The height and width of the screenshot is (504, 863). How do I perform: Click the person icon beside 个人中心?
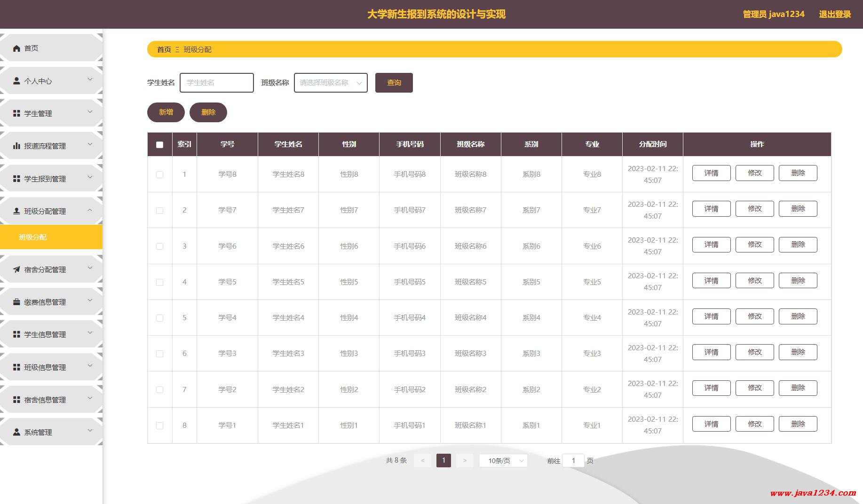click(x=17, y=81)
